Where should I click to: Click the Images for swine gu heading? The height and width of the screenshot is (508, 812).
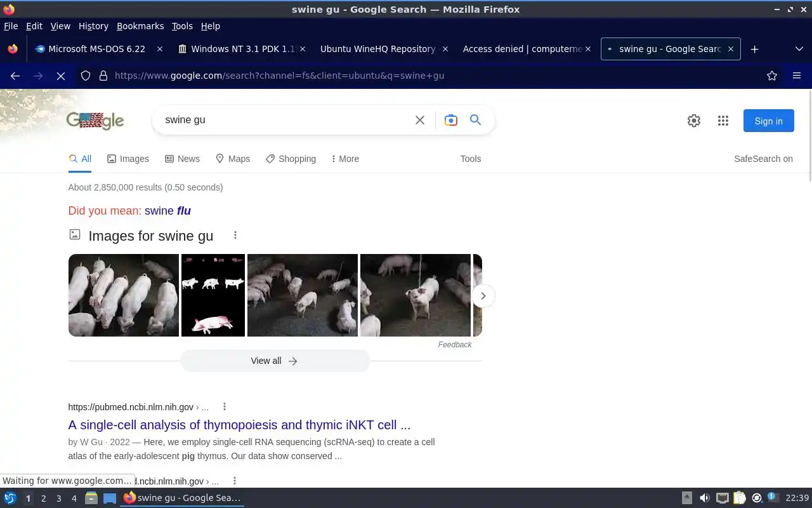point(151,236)
